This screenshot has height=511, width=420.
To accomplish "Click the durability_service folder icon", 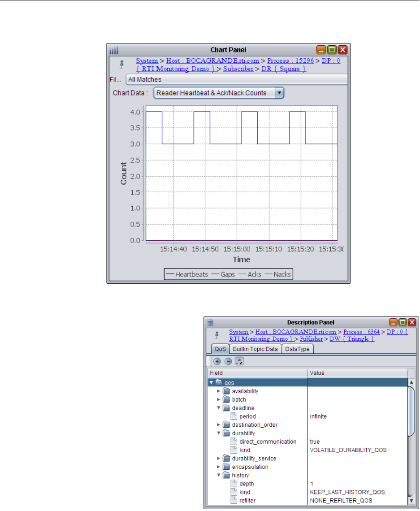I will (x=226, y=459).
